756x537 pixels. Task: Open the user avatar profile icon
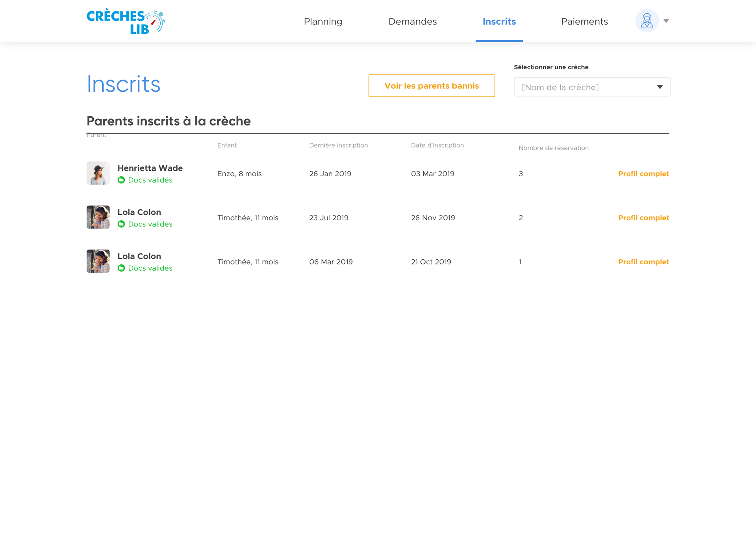pos(647,21)
